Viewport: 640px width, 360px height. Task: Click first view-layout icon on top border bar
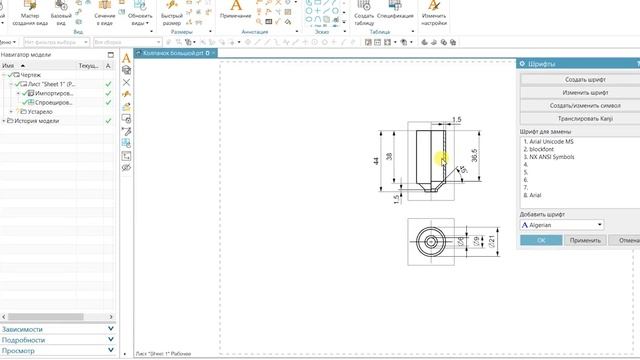pos(368,42)
